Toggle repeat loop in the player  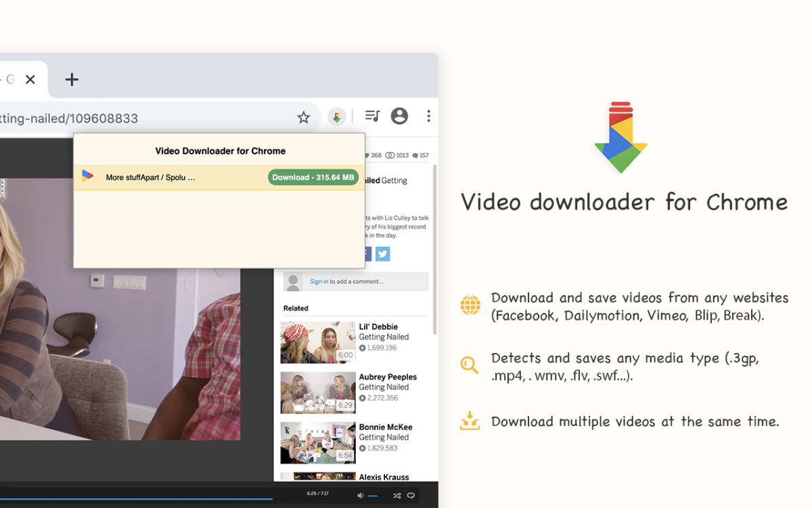point(411,496)
